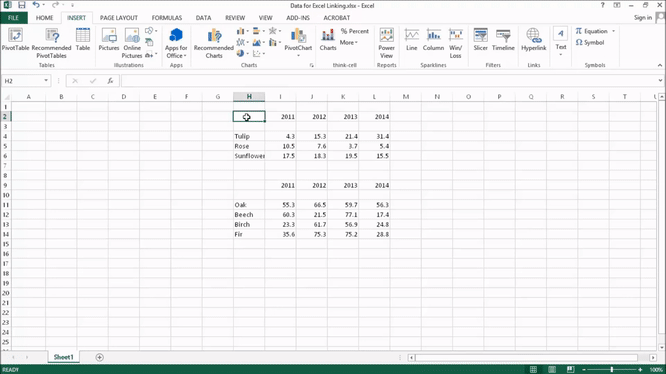The image size is (666, 374).
Task: Collapse the ribbon with the caret
Action: tap(660, 65)
